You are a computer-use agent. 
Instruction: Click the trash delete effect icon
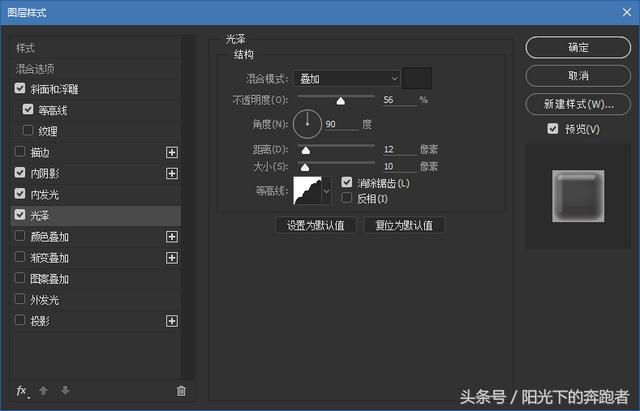click(181, 391)
